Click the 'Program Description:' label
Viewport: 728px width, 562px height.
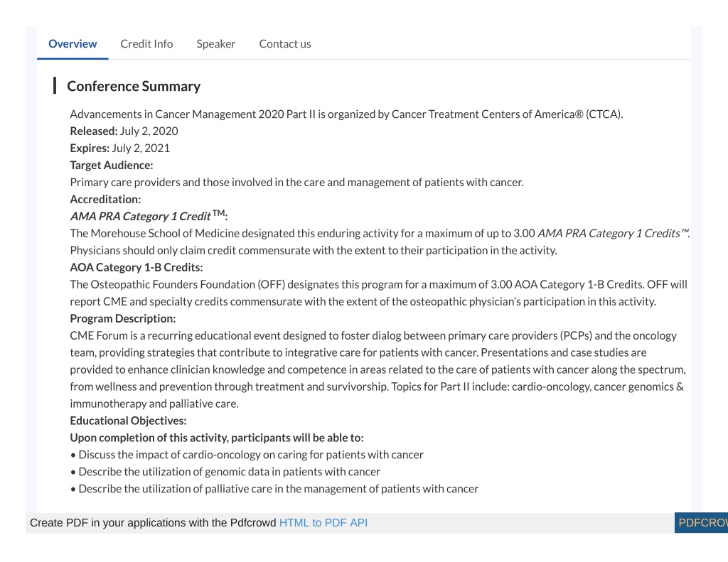pos(122,318)
